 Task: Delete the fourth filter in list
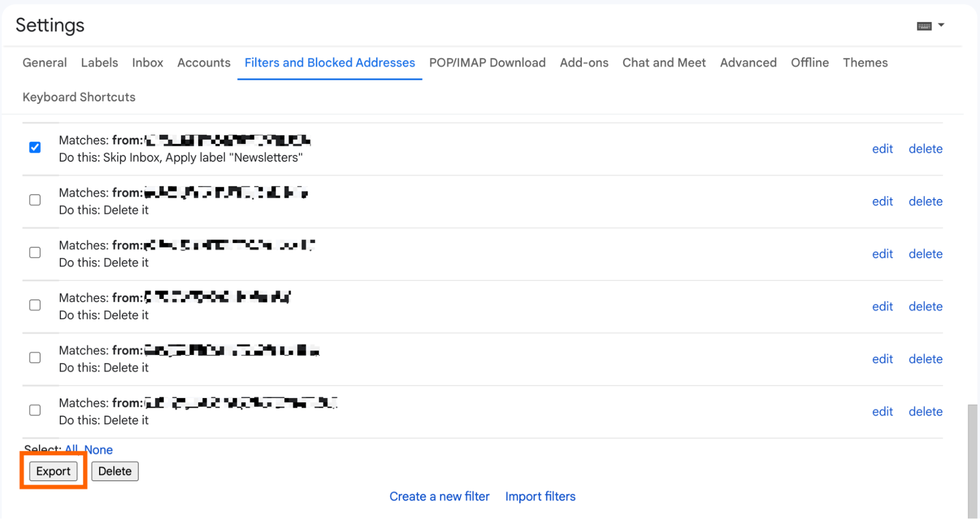(x=926, y=306)
